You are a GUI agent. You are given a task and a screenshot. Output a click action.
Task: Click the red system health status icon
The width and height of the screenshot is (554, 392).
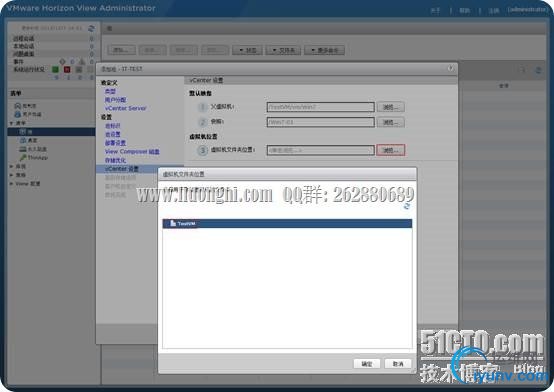[67, 69]
